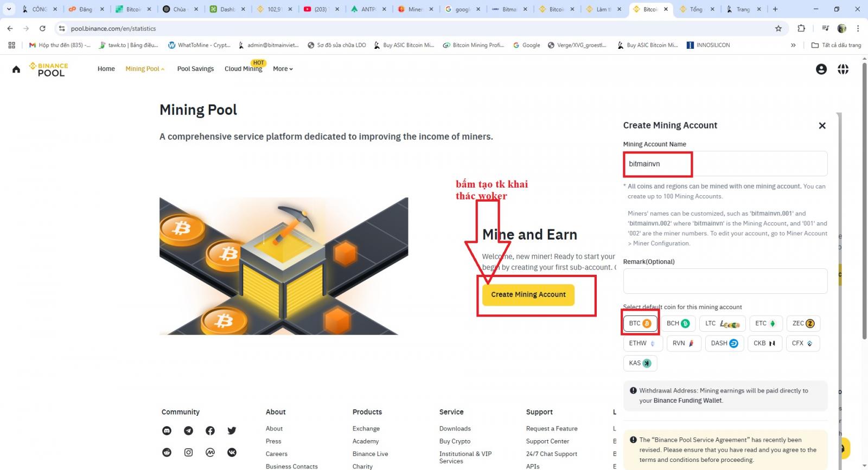Open the Reddit community icon
This screenshot has height=470, width=868.
pos(167,452)
